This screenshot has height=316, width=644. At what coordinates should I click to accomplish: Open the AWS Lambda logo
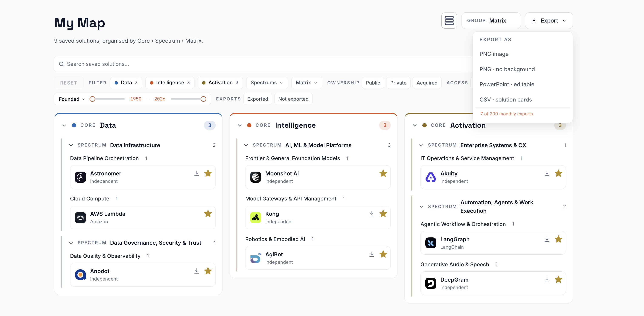pos(80,218)
